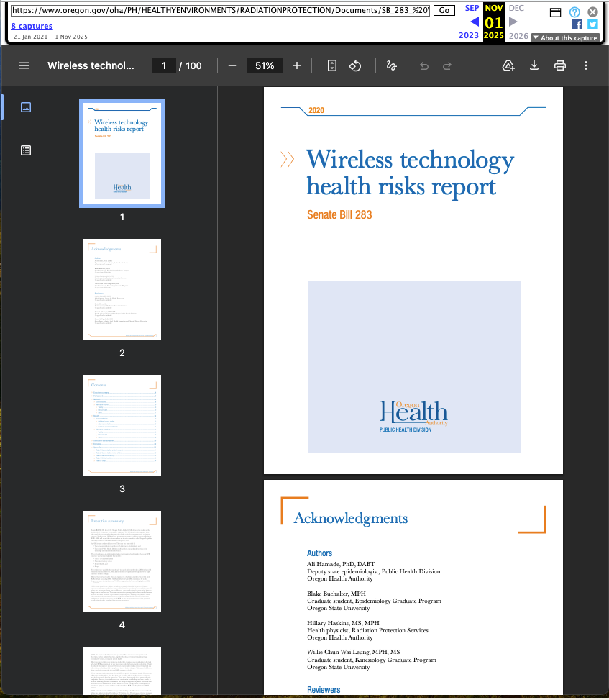609x700 pixels.
Task: Show thumbnails view in sidebar
Action: (x=26, y=107)
